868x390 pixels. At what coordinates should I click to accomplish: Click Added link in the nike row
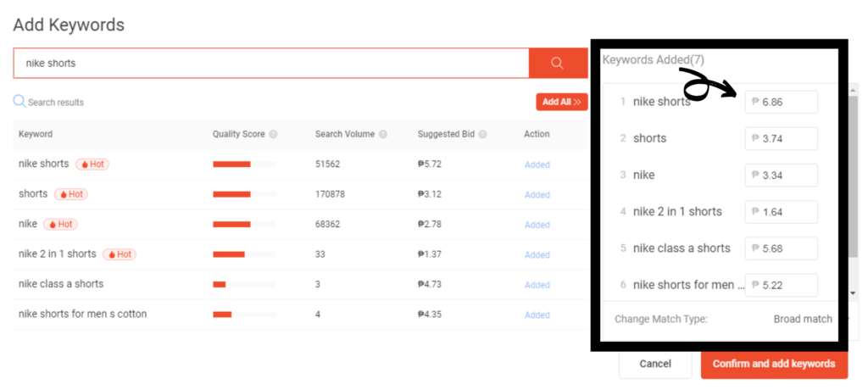click(x=537, y=225)
